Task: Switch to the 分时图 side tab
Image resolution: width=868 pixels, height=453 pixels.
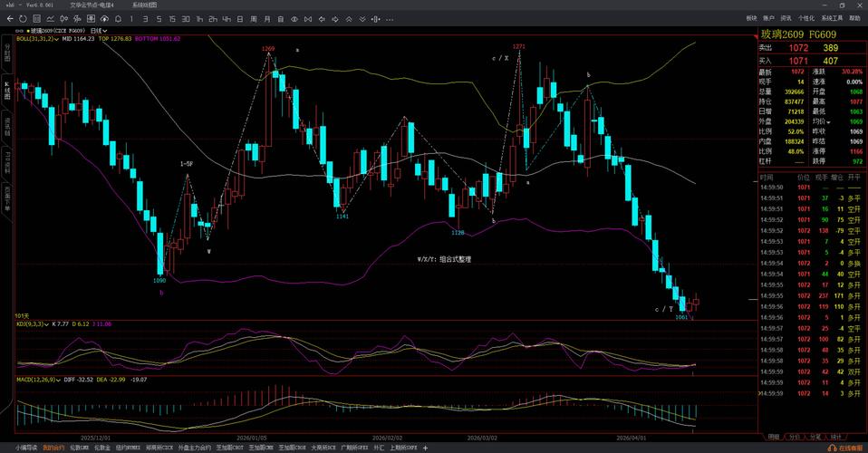Action: 7,53
